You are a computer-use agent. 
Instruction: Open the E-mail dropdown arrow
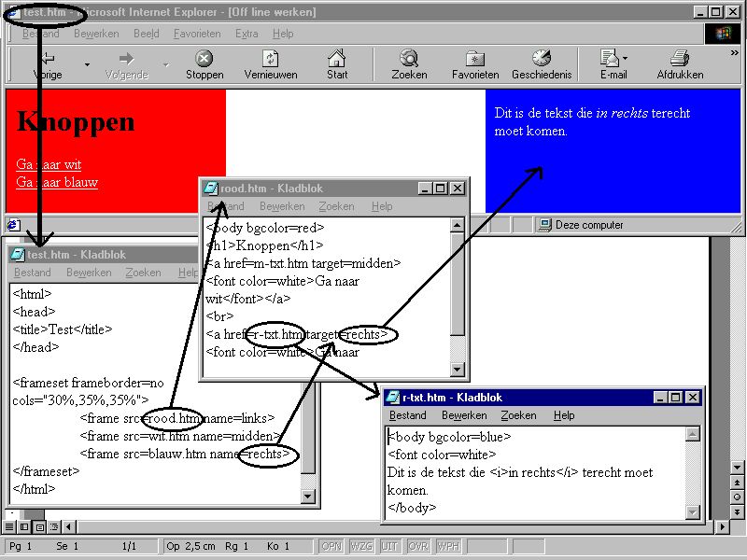[625, 58]
